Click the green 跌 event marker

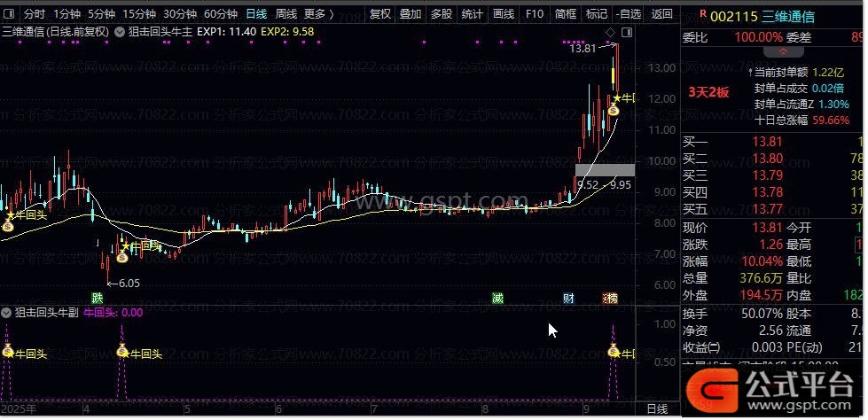click(96, 297)
